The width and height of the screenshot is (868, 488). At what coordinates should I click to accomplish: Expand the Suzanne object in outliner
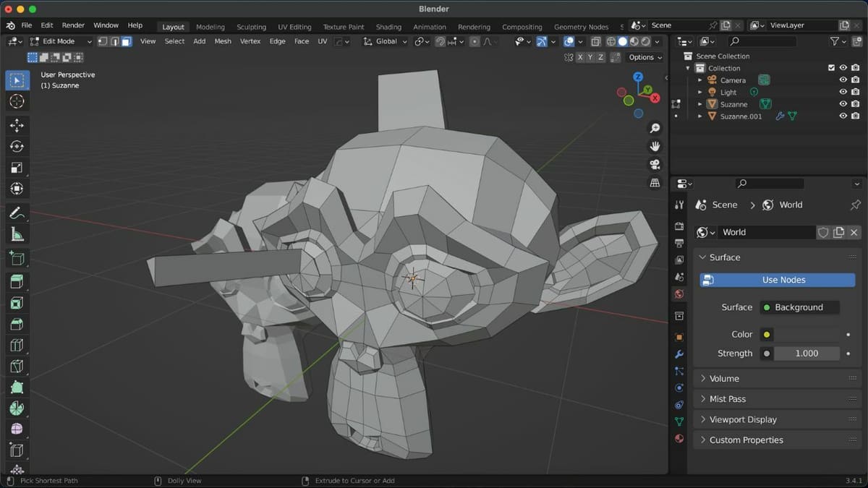pos(699,104)
